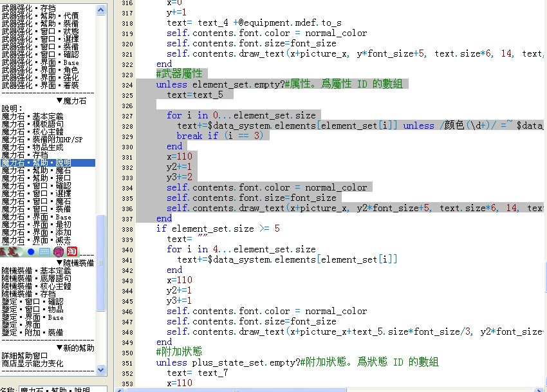Click the script list scroll-up arrow
This screenshot has width=547, height=392.
(x=101, y=10)
